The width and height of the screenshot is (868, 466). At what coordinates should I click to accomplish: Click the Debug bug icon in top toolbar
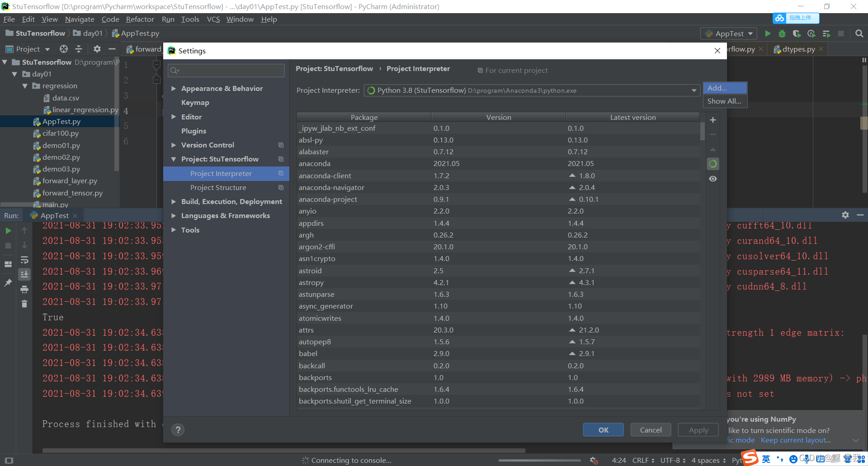pos(782,33)
